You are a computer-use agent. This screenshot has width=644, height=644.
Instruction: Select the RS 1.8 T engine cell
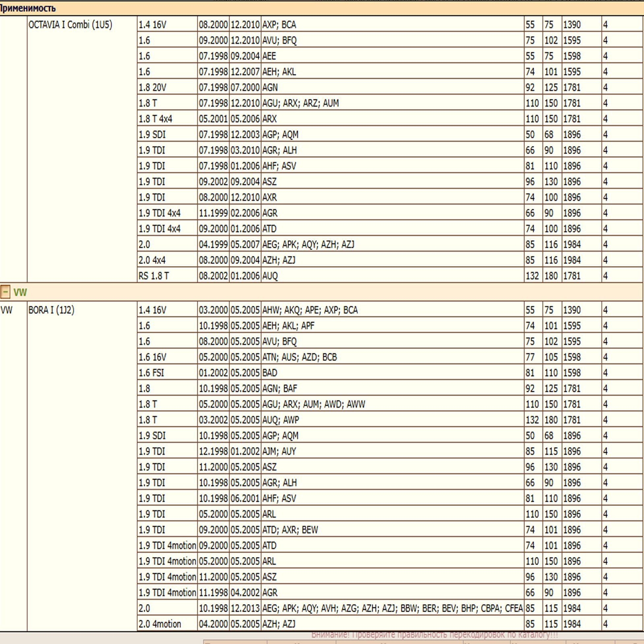pyautogui.click(x=167, y=276)
